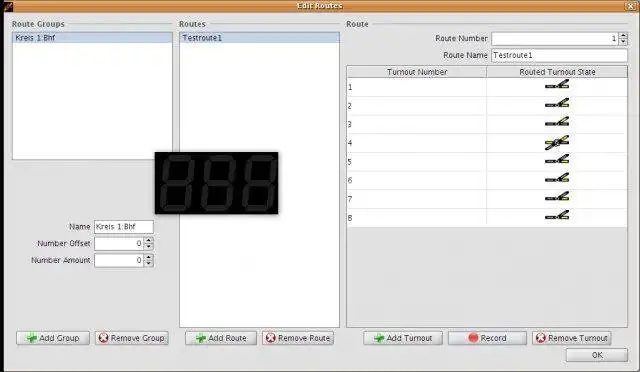Close the Edit Routes dialog window
Image resolution: width=640 pixels, height=372 pixels.
pos(629,6)
